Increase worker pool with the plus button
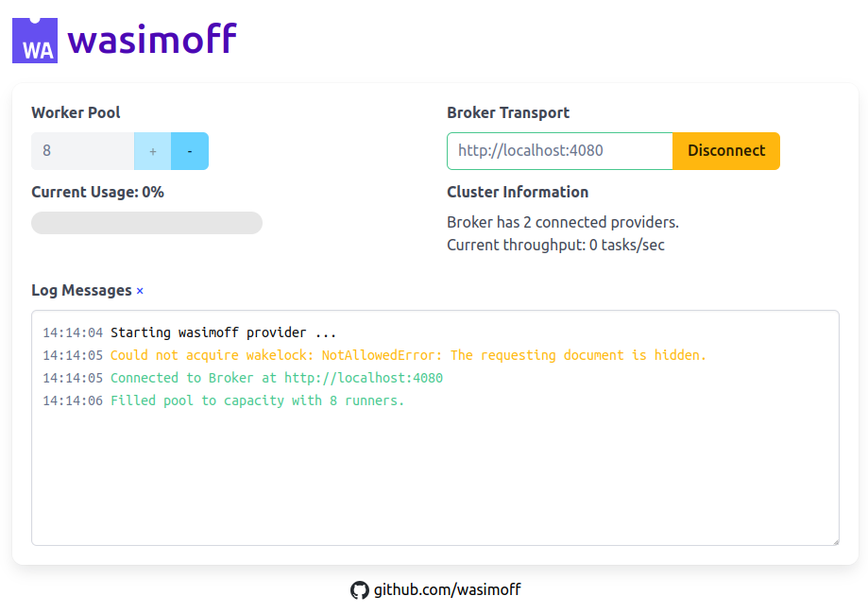Image resolution: width=868 pixels, height=613 pixels. tap(152, 150)
